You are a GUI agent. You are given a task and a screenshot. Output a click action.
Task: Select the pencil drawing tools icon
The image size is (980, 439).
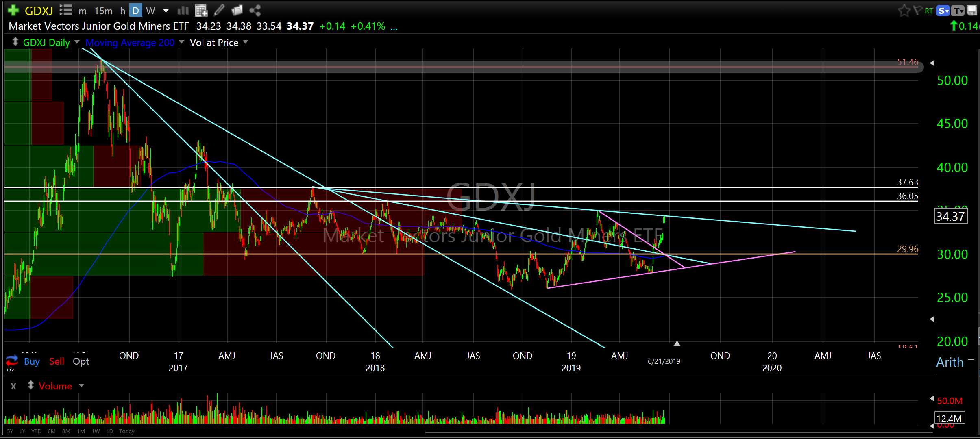[x=219, y=10]
